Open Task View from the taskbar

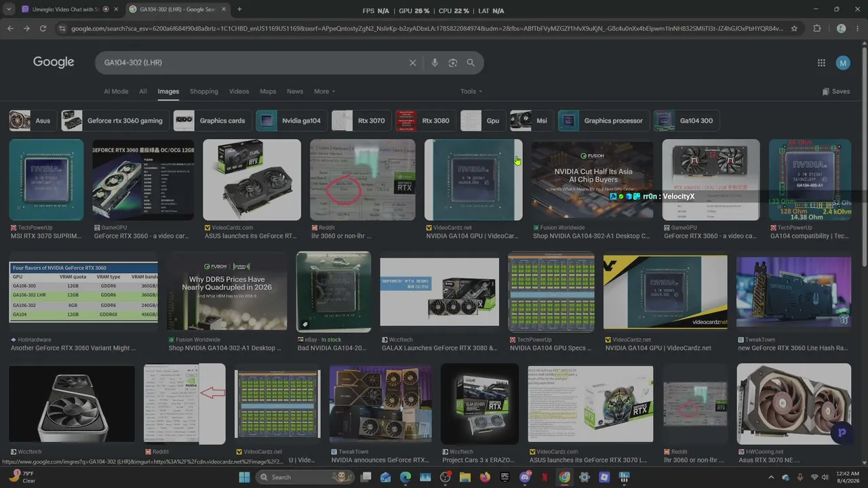click(x=366, y=477)
